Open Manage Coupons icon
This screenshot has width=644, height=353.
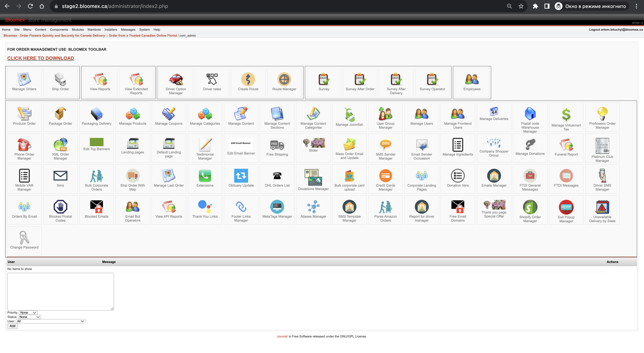[x=169, y=114]
